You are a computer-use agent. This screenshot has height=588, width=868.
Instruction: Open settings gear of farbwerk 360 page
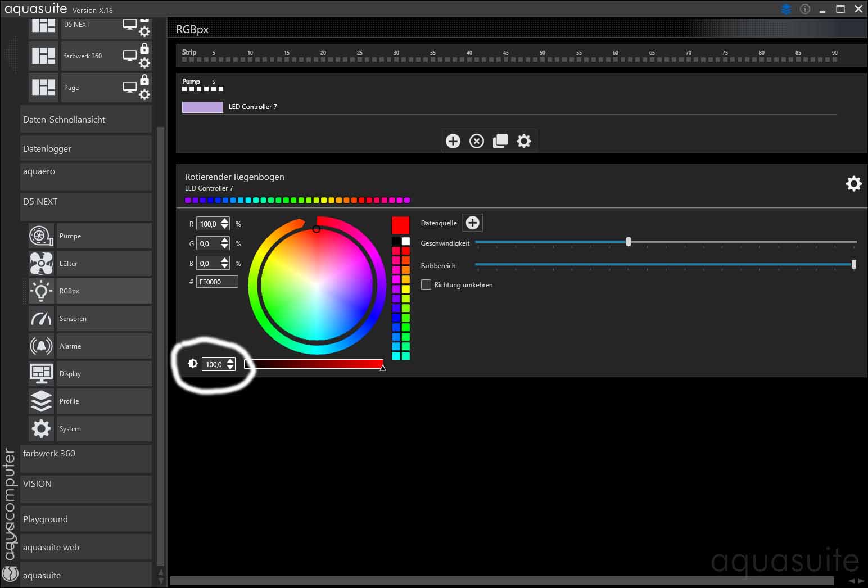click(x=144, y=63)
